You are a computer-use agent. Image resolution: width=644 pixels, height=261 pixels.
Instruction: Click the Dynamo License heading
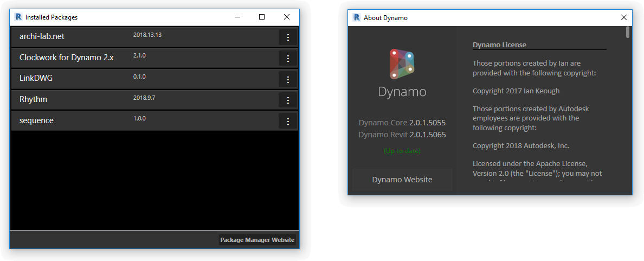tap(499, 45)
